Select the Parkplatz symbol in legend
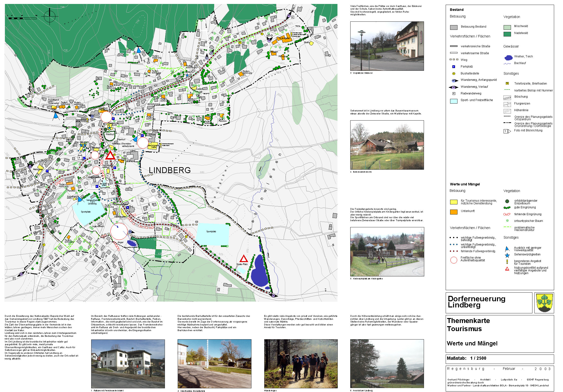The width and height of the screenshot is (563, 392). click(453, 67)
